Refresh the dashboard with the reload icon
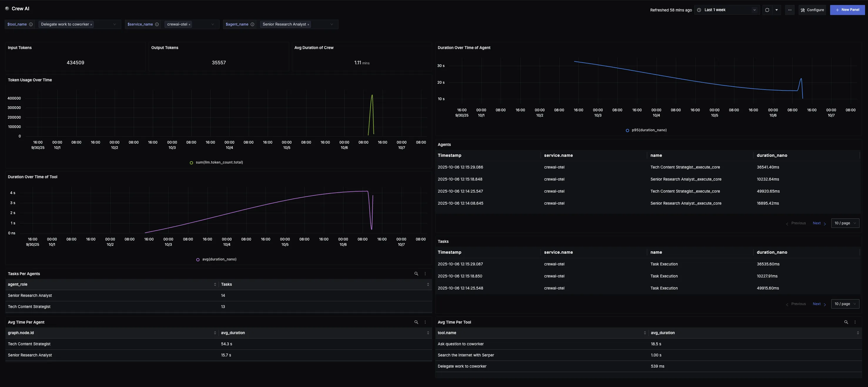The width and height of the screenshot is (868, 387). pyautogui.click(x=767, y=10)
